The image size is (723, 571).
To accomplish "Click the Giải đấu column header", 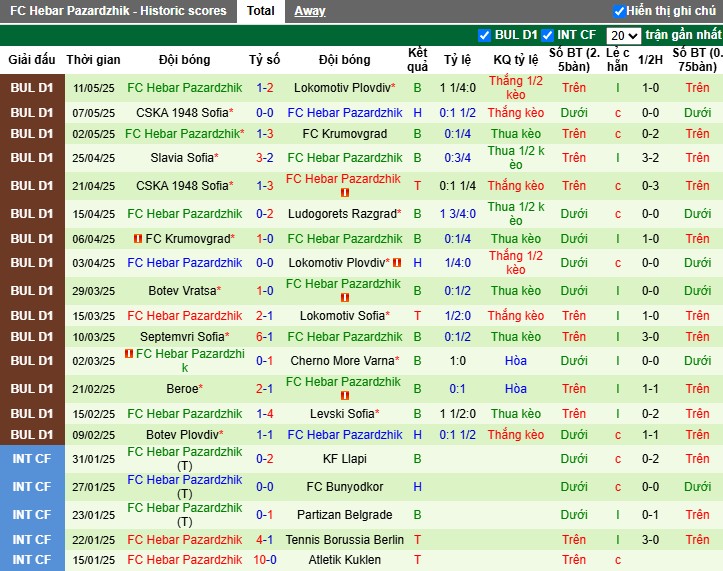I will point(32,59).
